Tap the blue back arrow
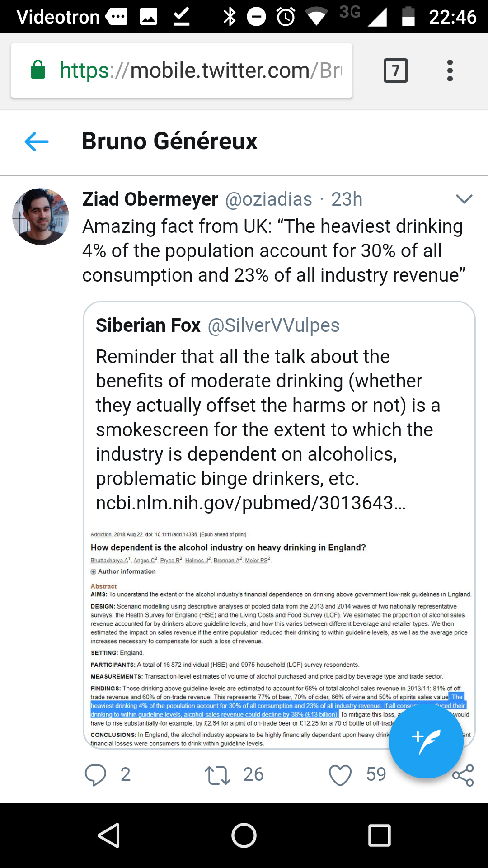Viewport: 488px width, 868px height. pos(37,142)
